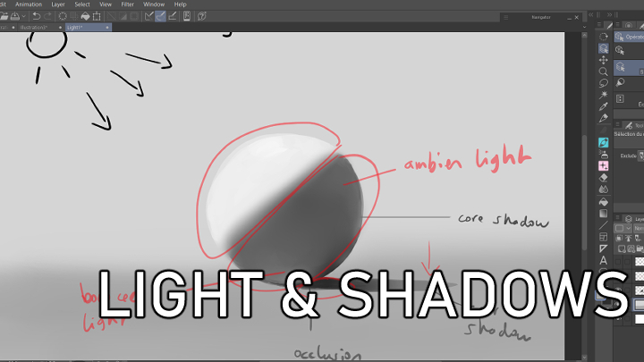Select the top layer thumbnail
The image size is (644, 362).
(x=640, y=261)
